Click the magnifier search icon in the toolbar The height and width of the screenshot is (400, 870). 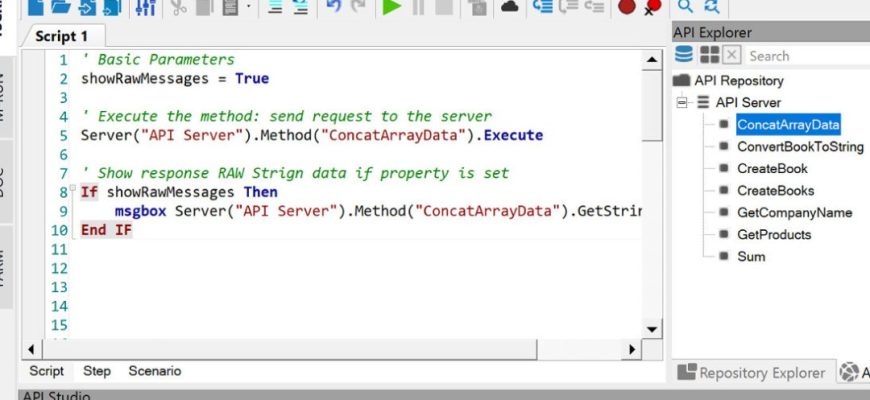(685, 7)
